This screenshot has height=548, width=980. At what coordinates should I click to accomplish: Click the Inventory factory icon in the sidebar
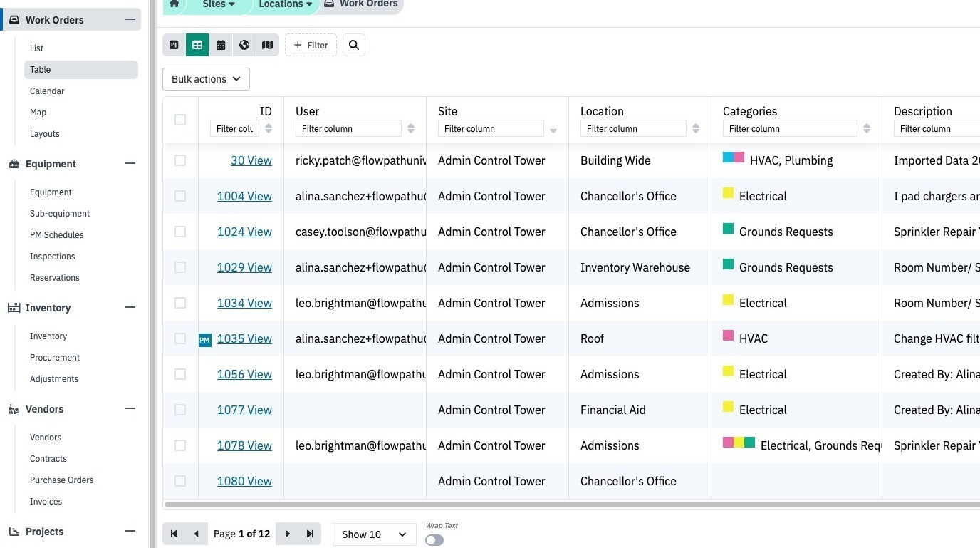point(14,308)
